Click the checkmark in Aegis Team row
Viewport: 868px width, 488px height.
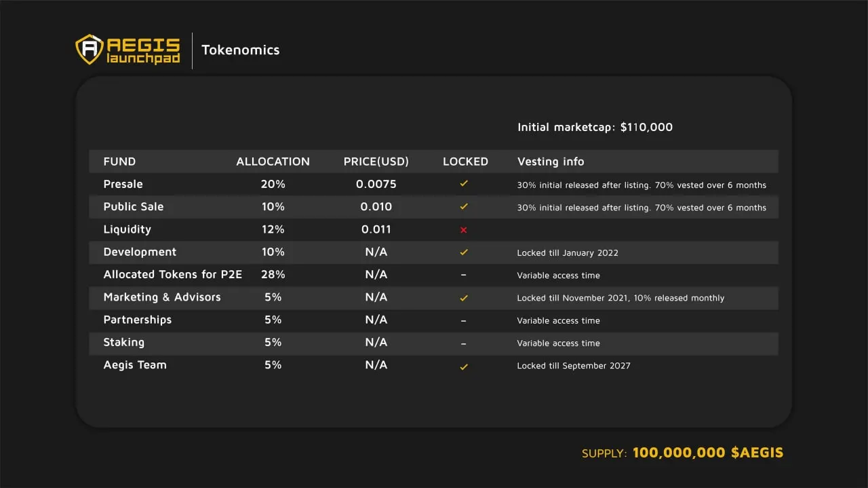click(464, 367)
